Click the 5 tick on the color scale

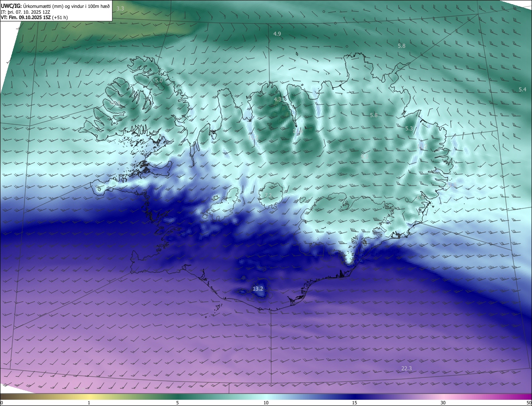tap(177, 403)
